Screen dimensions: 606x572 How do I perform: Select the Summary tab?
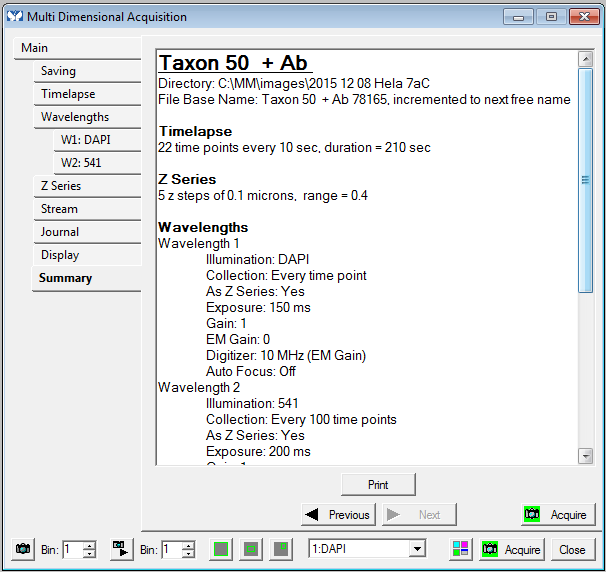(x=87, y=278)
